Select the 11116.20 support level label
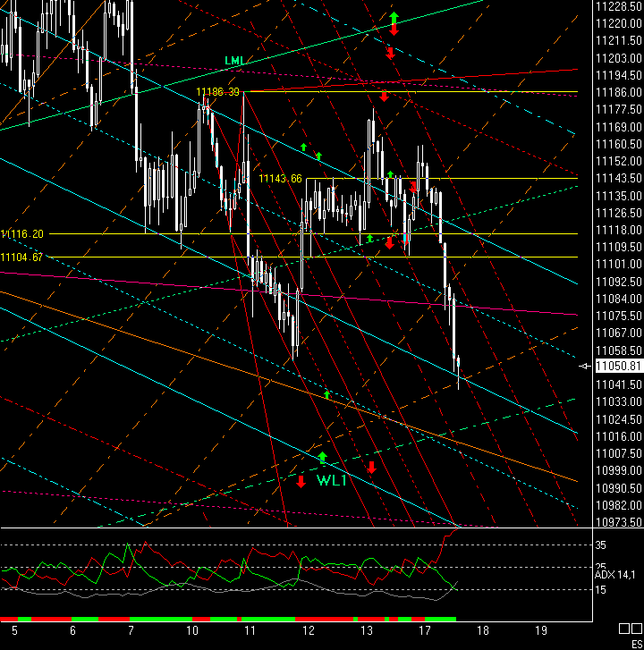 point(22,234)
